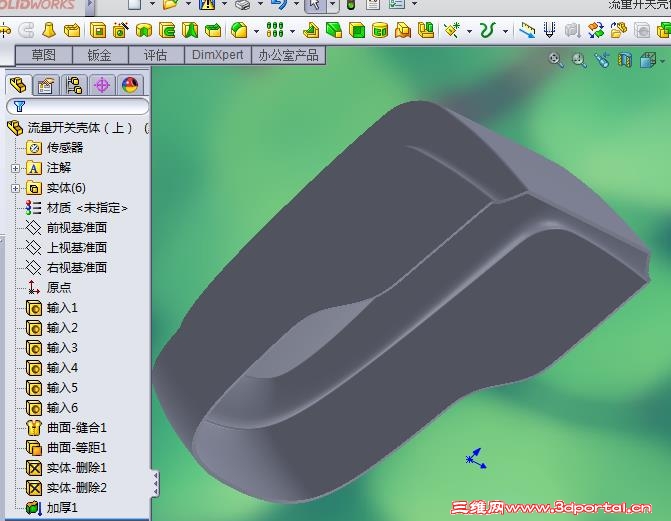Open the dropdown next to Open file

[188, 4]
